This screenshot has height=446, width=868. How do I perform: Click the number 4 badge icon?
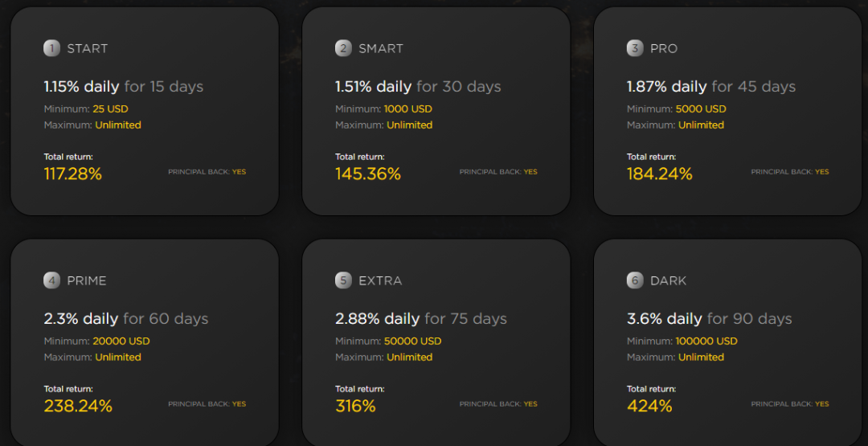click(52, 280)
